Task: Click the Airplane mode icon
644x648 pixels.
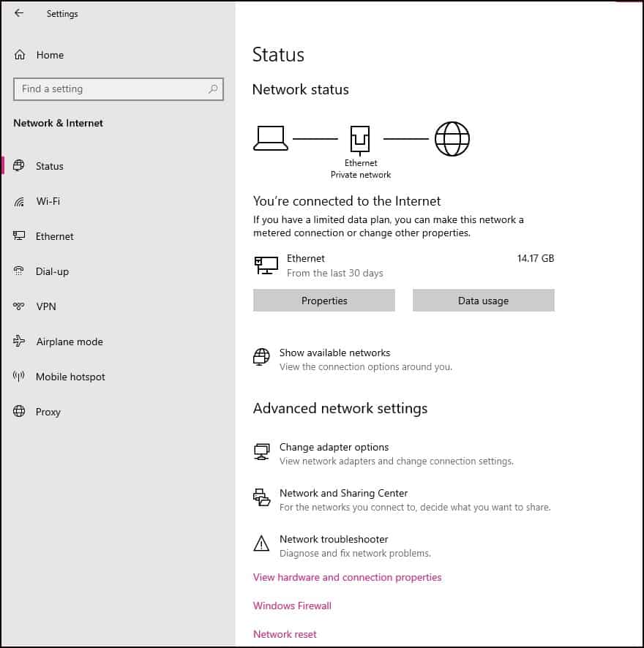Action: point(20,342)
